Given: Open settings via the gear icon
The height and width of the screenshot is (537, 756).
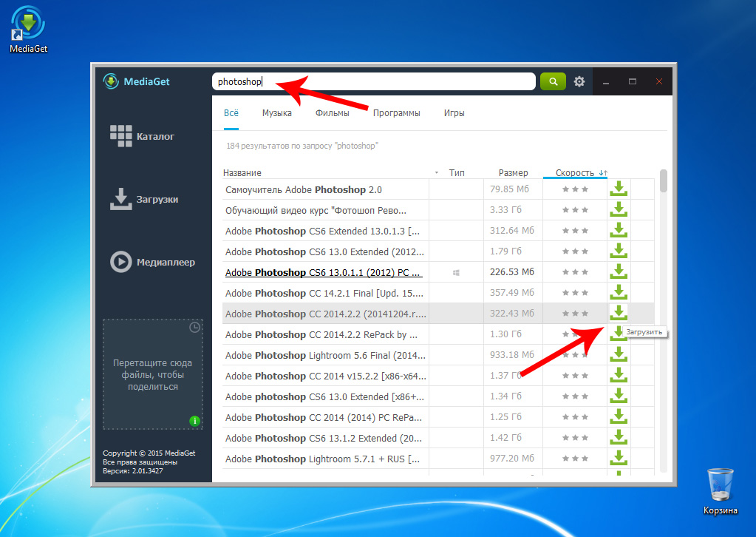Looking at the screenshot, I should pyautogui.click(x=579, y=81).
